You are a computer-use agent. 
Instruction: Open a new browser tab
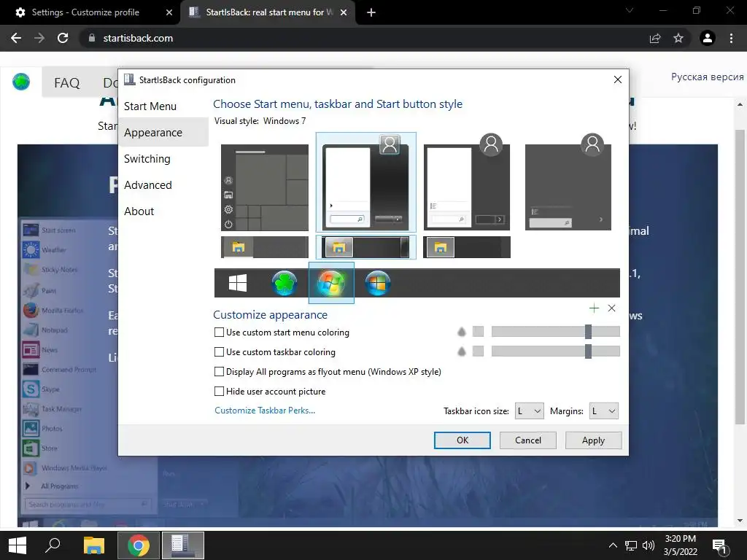[x=371, y=12]
